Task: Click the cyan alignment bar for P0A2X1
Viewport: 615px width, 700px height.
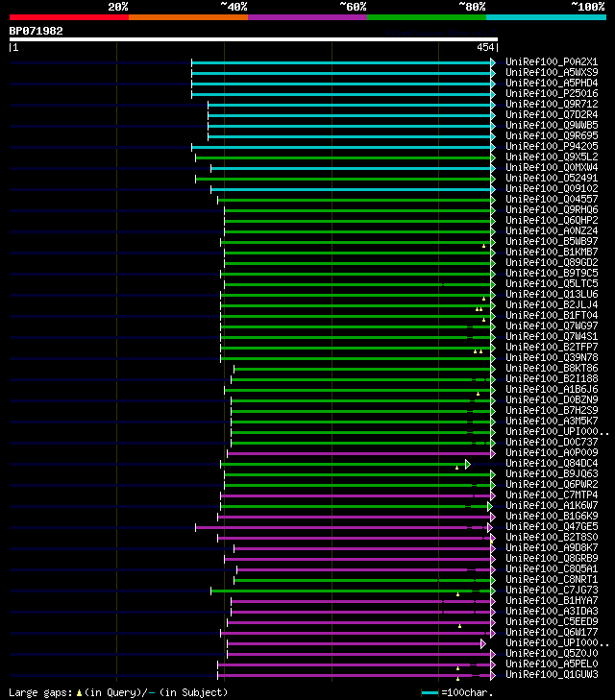Action: (341, 62)
